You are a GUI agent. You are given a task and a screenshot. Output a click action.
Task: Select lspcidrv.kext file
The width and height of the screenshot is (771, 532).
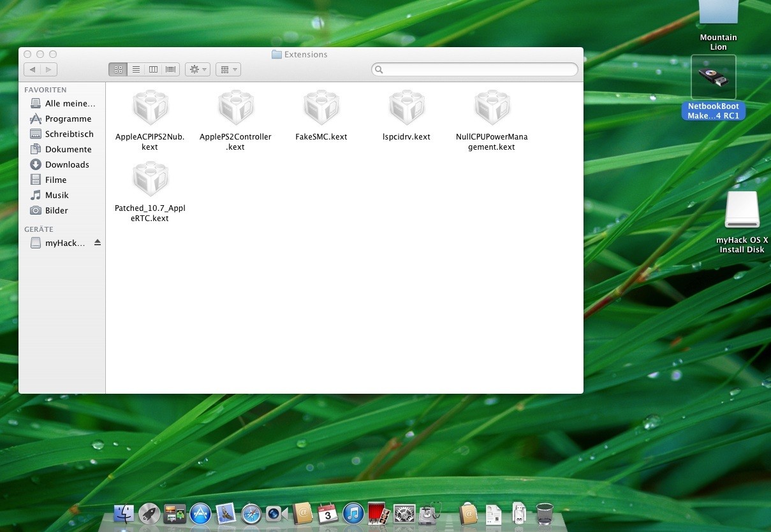point(406,108)
